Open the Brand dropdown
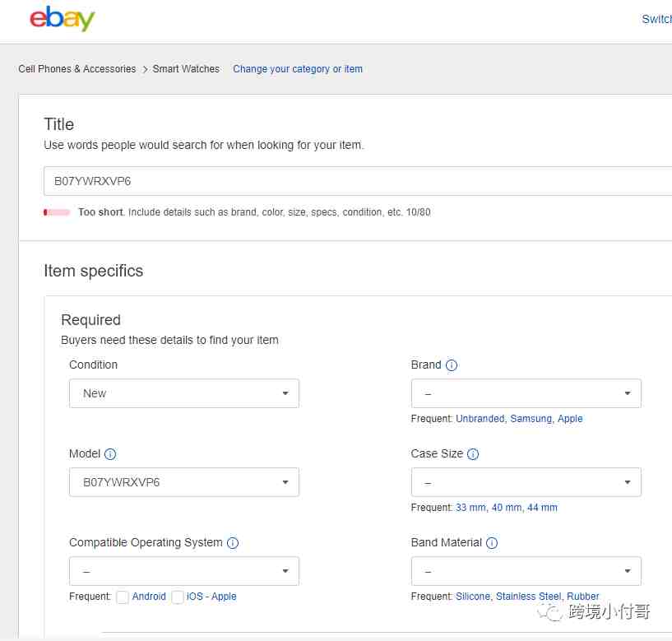Viewport: 672px width, 641px height. (x=526, y=393)
